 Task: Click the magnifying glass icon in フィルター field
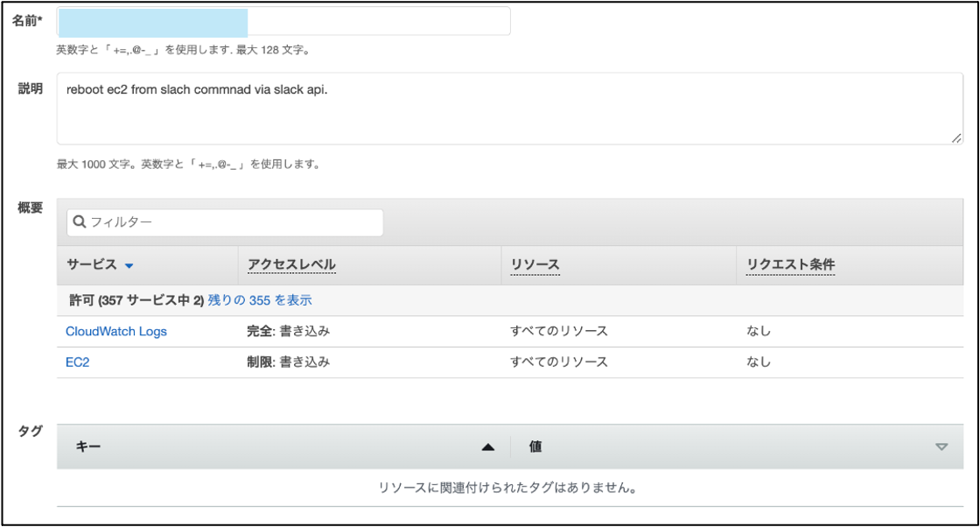[x=79, y=222]
